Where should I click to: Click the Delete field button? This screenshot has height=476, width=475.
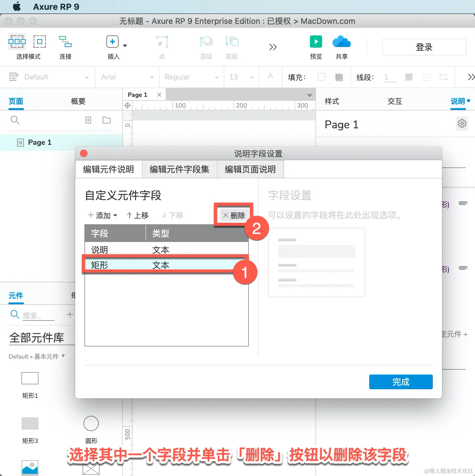(x=234, y=215)
